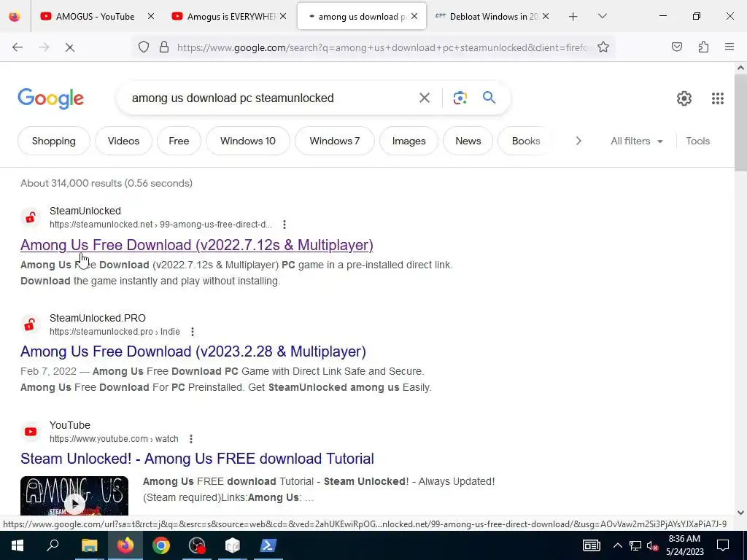The image size is (747, 560).
Task: Clear the Google search box
Action: tap(424, 98)
